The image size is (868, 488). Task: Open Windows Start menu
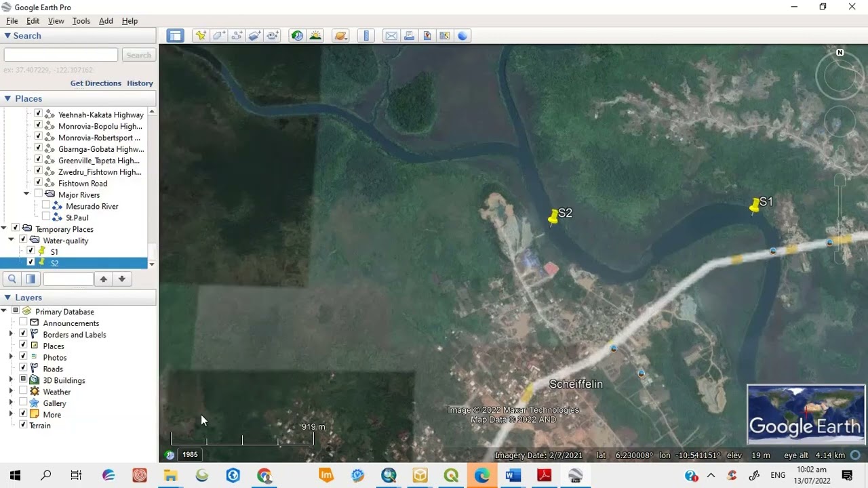15,475
